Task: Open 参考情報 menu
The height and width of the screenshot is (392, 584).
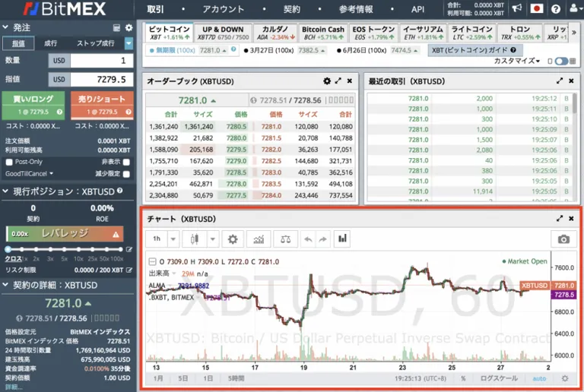Action: point(356,9)
